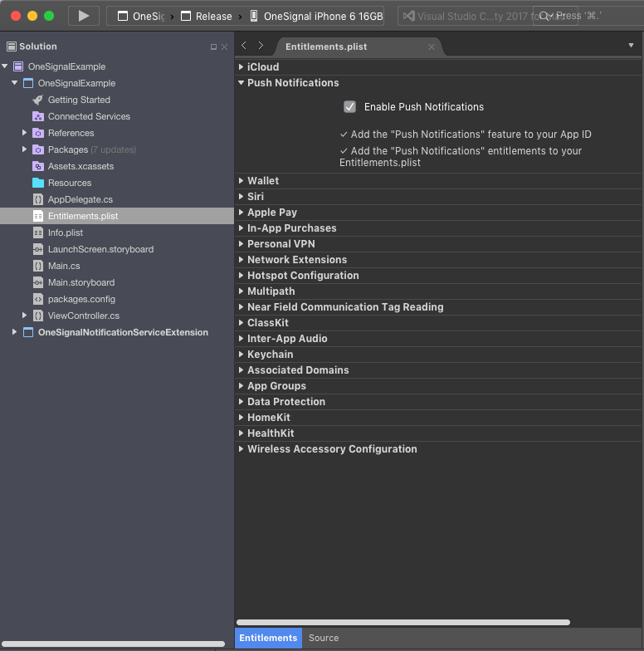
Task: Expand the Hotspot Configuration section
Action: coord(241,276)
